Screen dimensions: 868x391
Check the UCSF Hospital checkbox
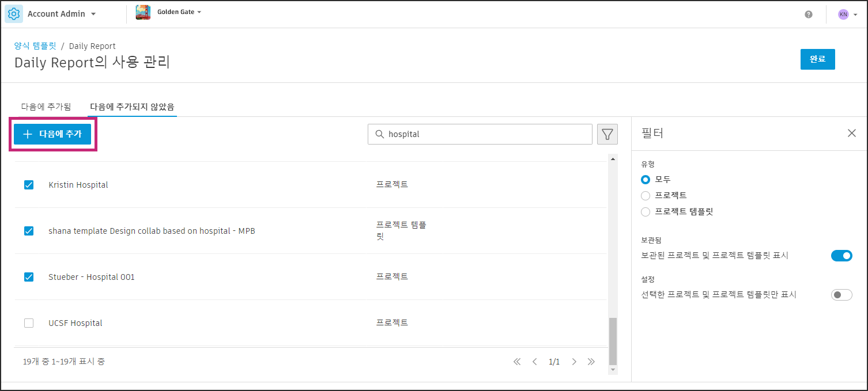[x=29, y=323]
